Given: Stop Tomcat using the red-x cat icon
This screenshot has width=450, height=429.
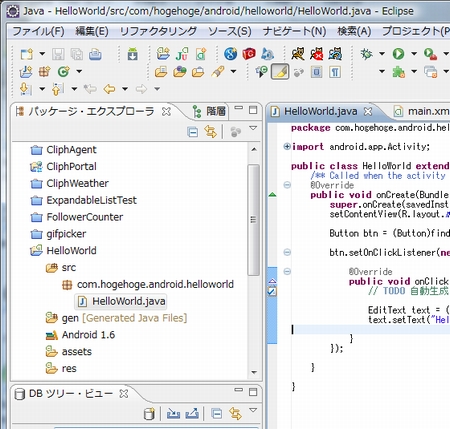Looking at the screenshot, I should click(316, 54).
